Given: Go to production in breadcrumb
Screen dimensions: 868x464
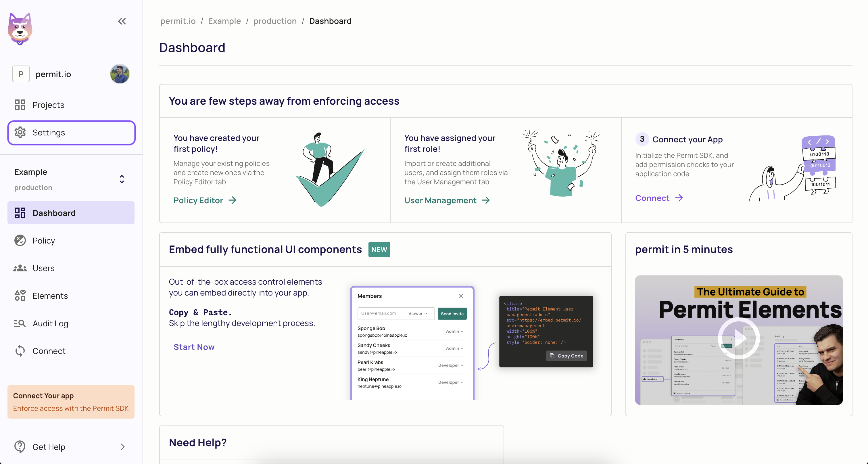Looking at the screenshot, I should click(275, 21).
